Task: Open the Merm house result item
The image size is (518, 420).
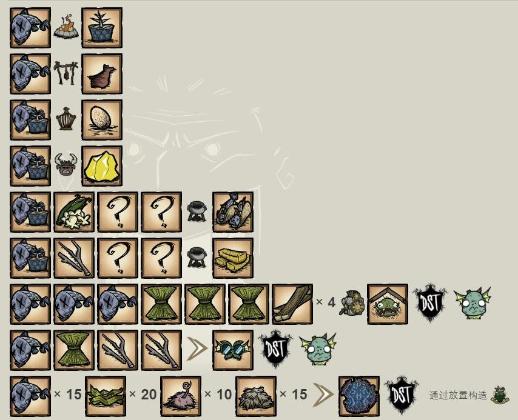Action: 388,304
